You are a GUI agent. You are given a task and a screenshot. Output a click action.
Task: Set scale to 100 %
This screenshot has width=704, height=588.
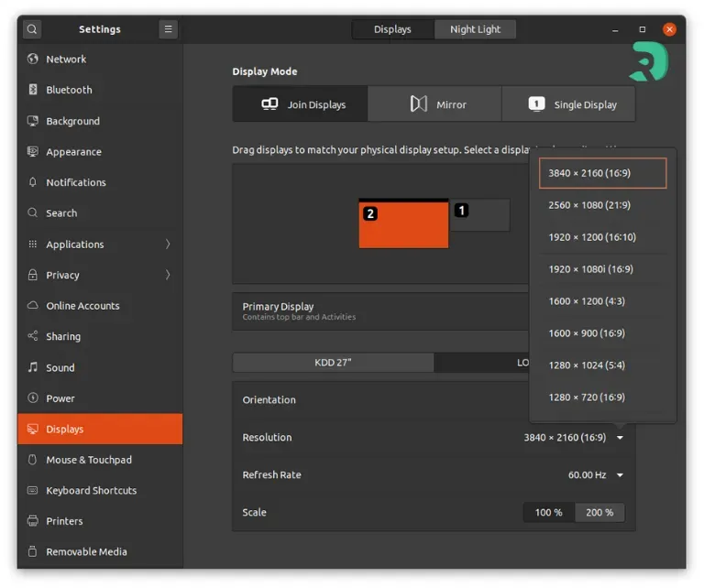[x=548, y=513]
